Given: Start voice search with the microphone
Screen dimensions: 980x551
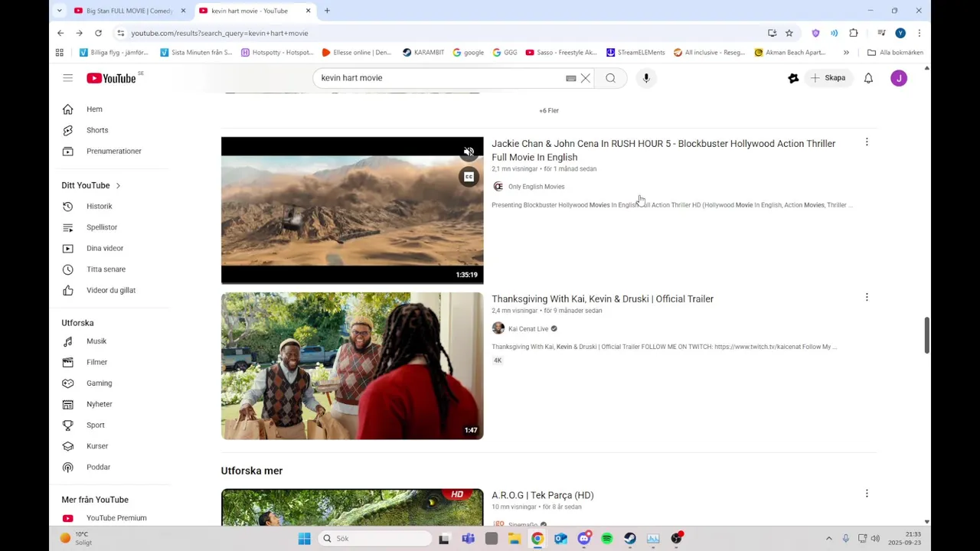Looking at the screenshot, I should (x=646, y=78).
